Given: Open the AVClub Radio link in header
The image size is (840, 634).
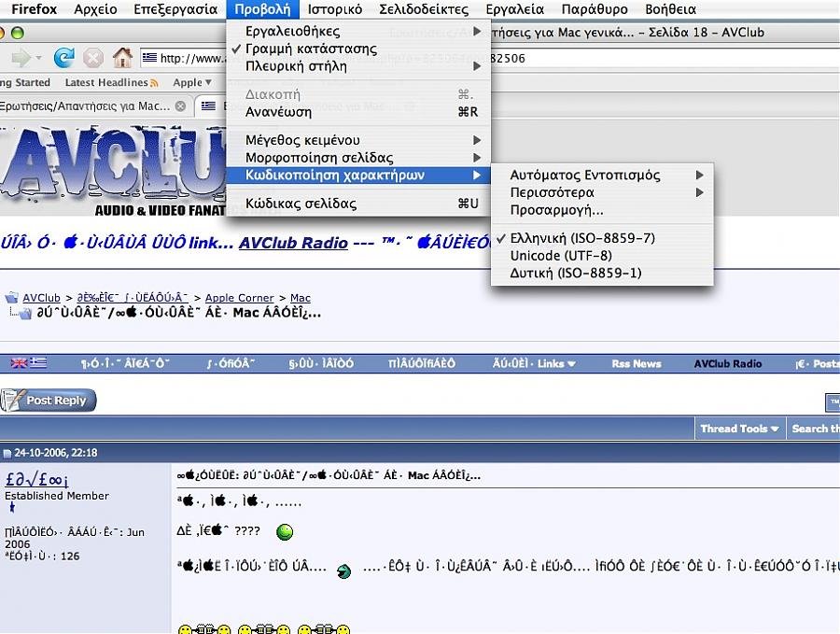Looking at the screenshot, I should click(292, 243).
